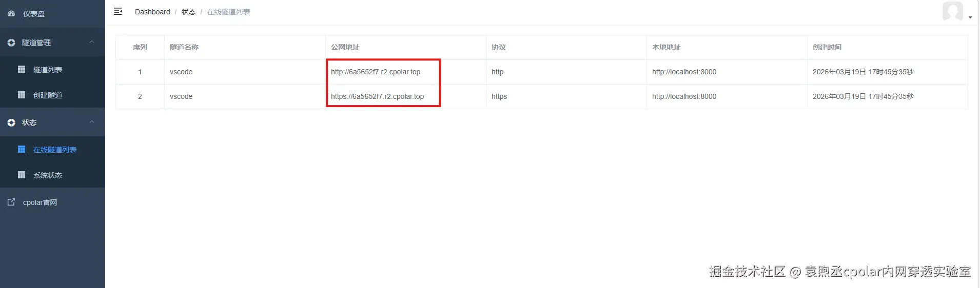
Task: Click the user avatar picture
Action: tap(952, 11)
